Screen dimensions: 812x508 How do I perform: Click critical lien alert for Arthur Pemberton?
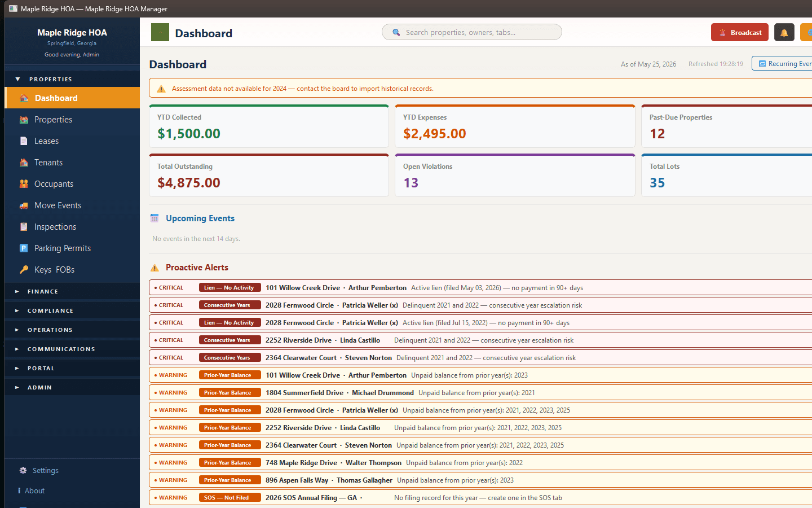tap(480, 288)
